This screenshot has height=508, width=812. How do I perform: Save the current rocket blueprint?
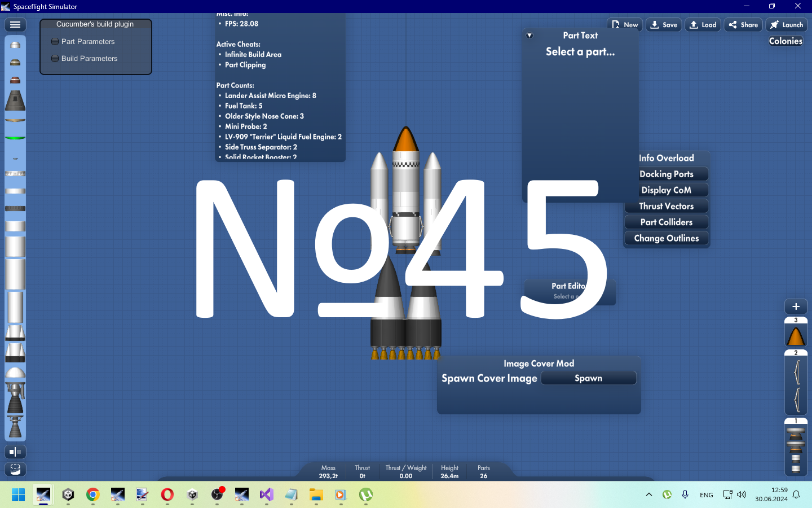(x=664, y=25)
